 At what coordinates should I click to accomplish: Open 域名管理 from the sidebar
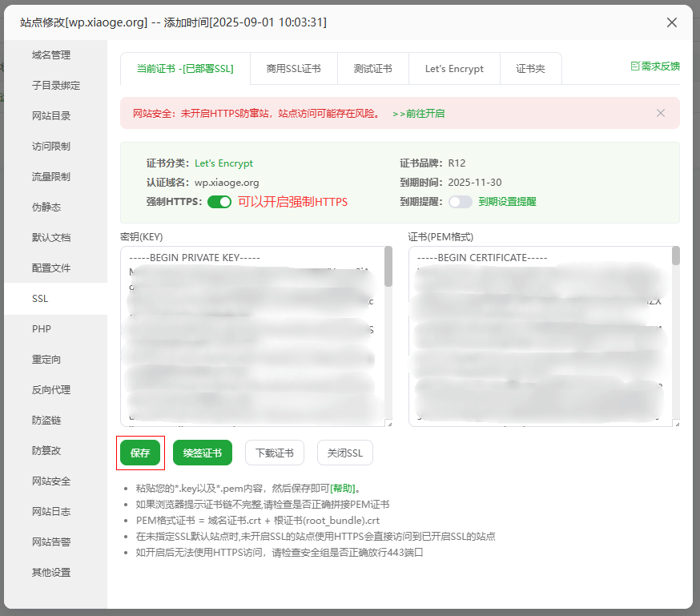click(50, 54)
